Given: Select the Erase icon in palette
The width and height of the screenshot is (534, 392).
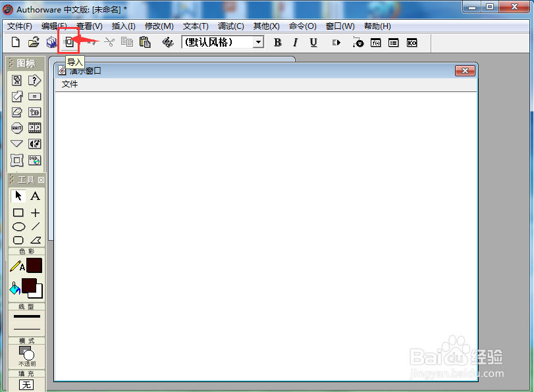Looking at the screenshot, I should [16, 112].
